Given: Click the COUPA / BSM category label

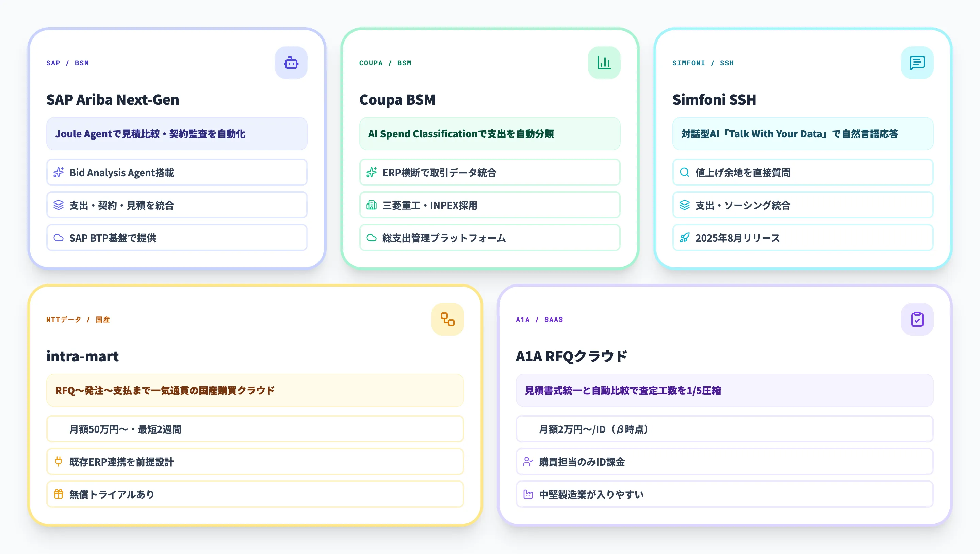Looking at the screenshot, I should (385, 63).
